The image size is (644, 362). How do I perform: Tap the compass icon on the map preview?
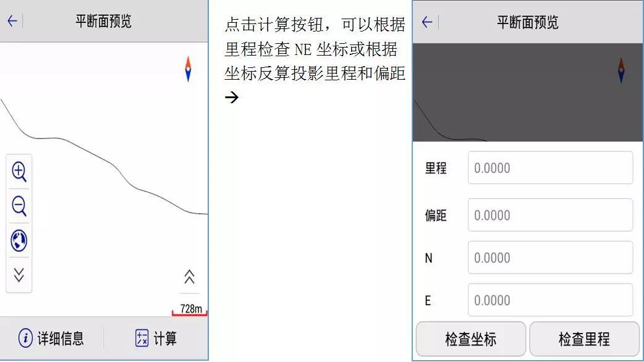pyautogui.click(x=187, y=69)
